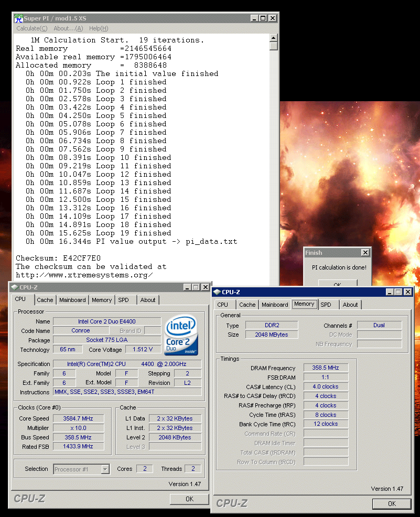Click OK in the Finish dialog
This screenshot has height=517, width=420.
pos(338,283)
